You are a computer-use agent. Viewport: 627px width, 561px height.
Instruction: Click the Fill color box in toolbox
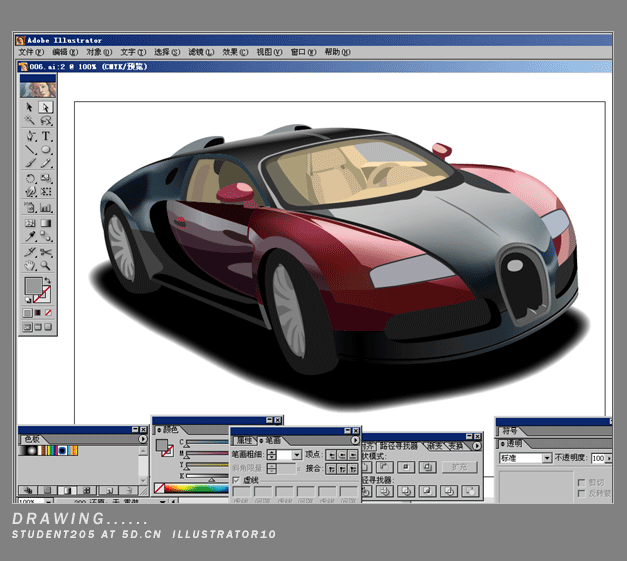33,285
